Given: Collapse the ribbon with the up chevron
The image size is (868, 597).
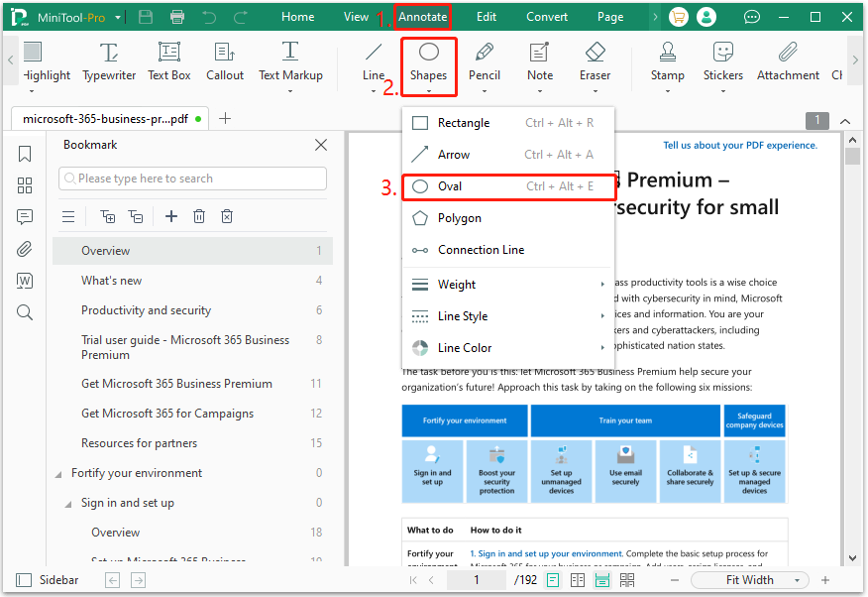Looking at the screenshot, I should click(x=845, y=121).
